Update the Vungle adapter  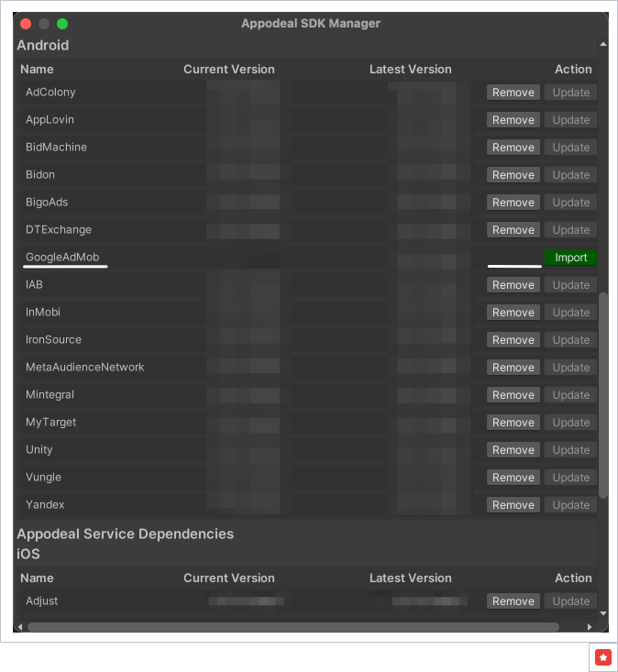tap(570, 478)
